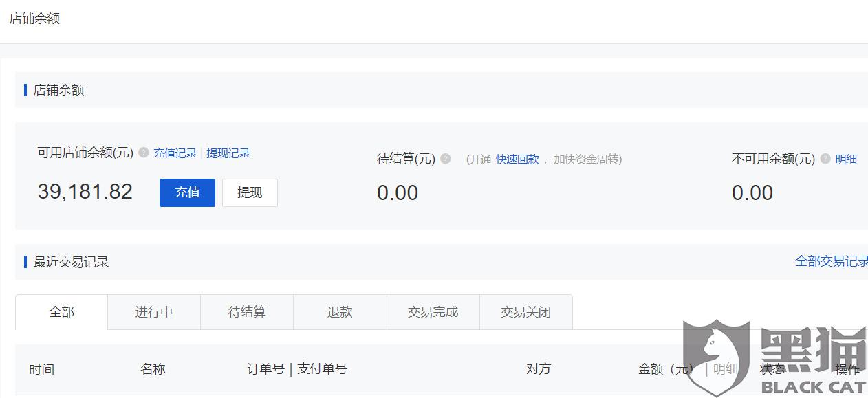Switch to the 退款 tab
This screenshot has width=868, height=398.
(340, 312)
